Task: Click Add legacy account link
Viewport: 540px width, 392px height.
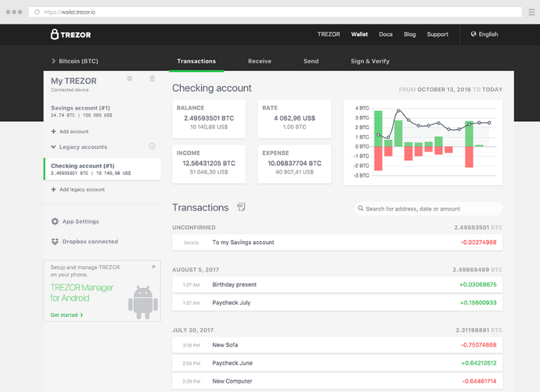Action: point(82,189)
